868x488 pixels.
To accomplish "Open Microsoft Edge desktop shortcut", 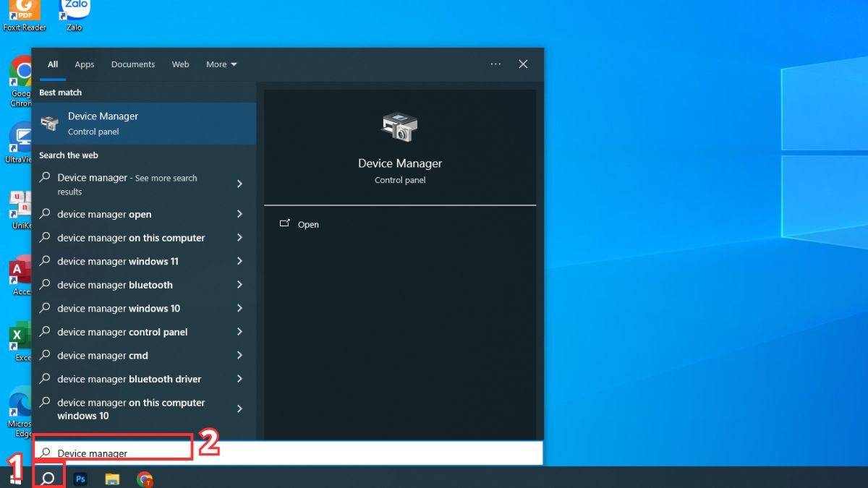I will coord(20,410).
